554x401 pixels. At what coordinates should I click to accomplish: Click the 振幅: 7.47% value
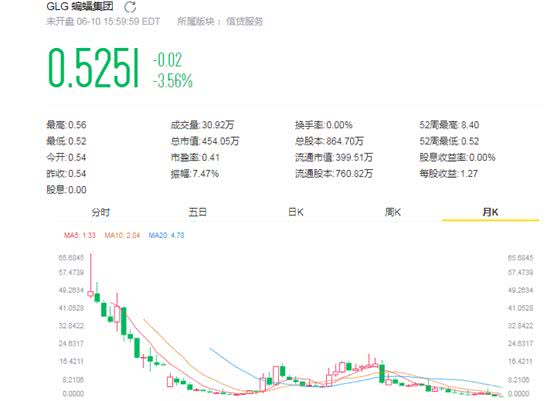(195, 173)
